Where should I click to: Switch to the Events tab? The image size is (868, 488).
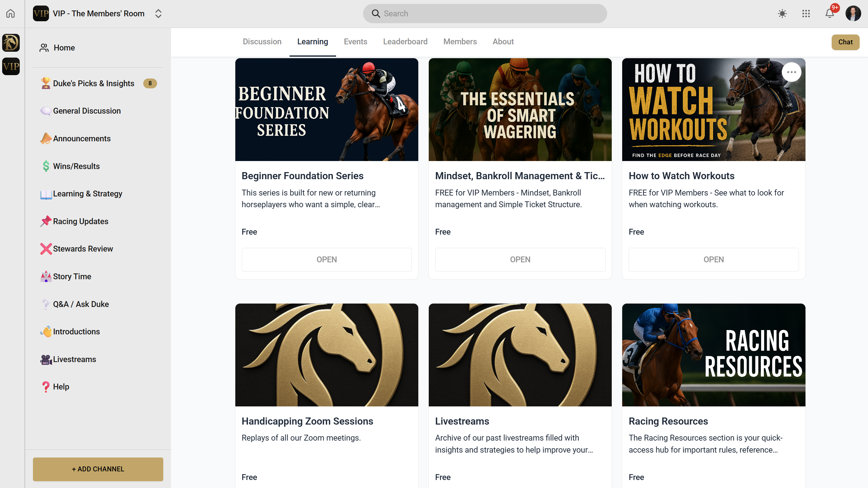click(355, 42)
